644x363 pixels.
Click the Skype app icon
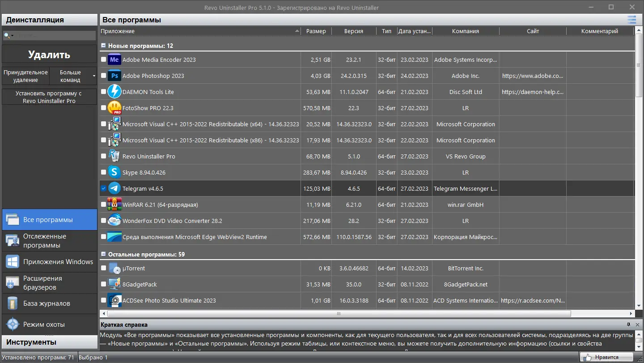coord(114,172)
